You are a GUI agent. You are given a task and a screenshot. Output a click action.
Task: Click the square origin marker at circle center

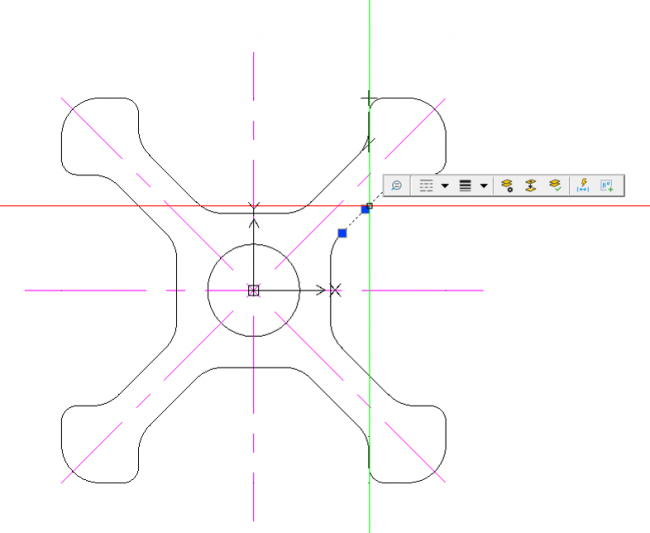[254, 291]
